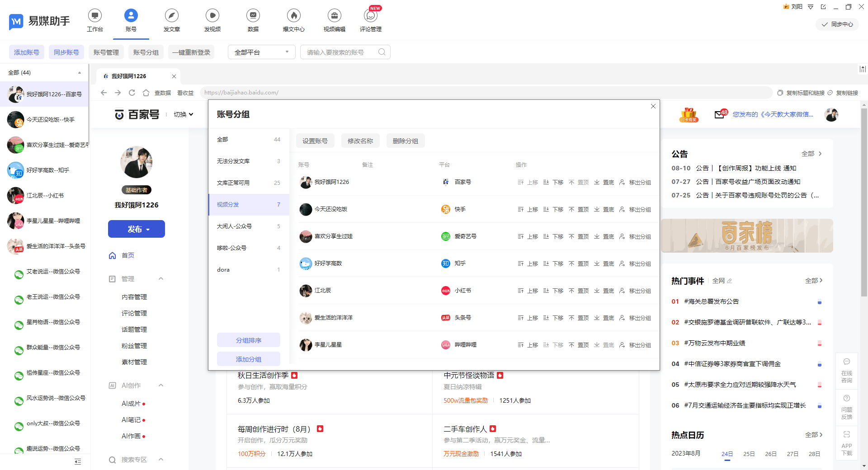Click the 添加分组 button
This screenshot has width=868, height=470.
point(248,359)
